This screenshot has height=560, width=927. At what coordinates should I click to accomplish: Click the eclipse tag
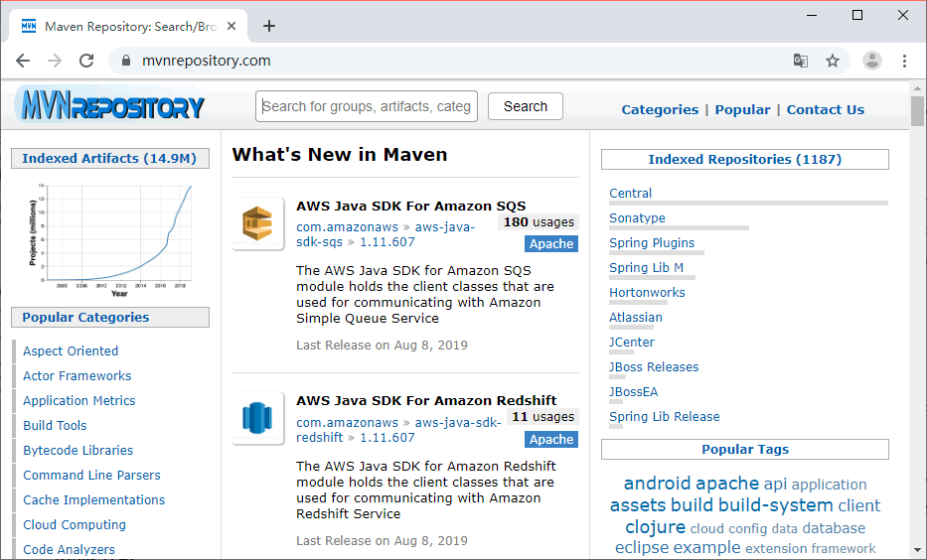click(x=642, y=548)
